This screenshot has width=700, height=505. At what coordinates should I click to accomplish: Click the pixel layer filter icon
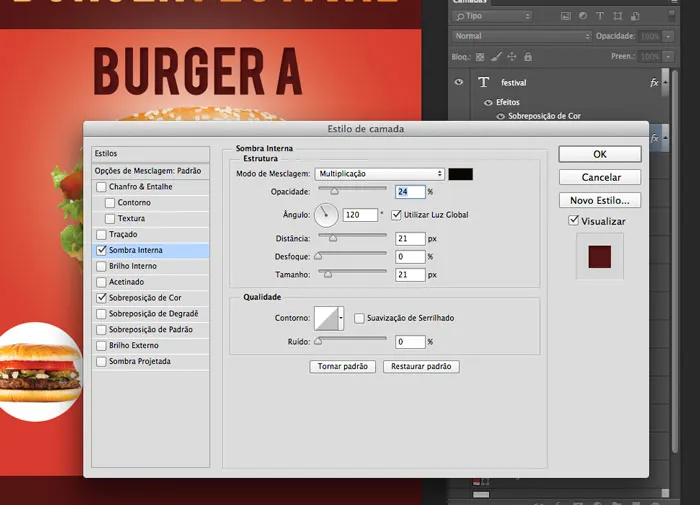pos(566,16)
